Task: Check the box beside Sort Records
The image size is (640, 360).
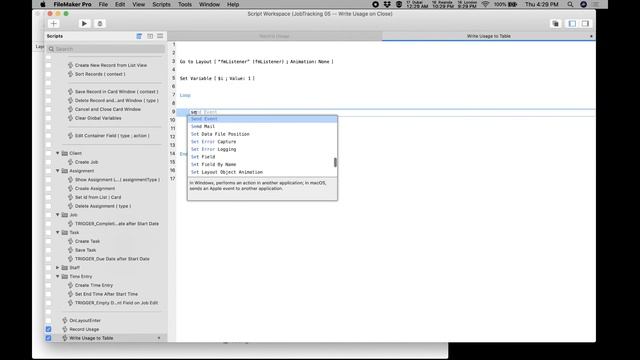Action: pos(49,74)
